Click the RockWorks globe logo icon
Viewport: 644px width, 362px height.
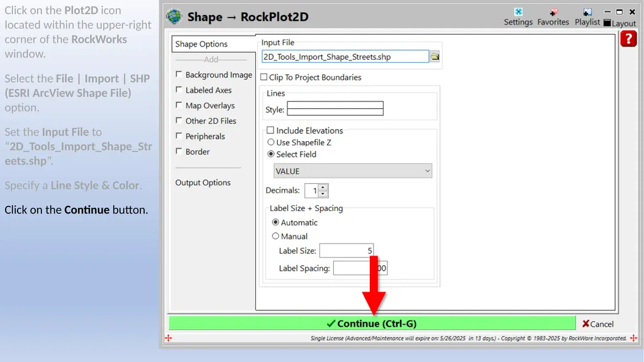[x=175, y=16]
